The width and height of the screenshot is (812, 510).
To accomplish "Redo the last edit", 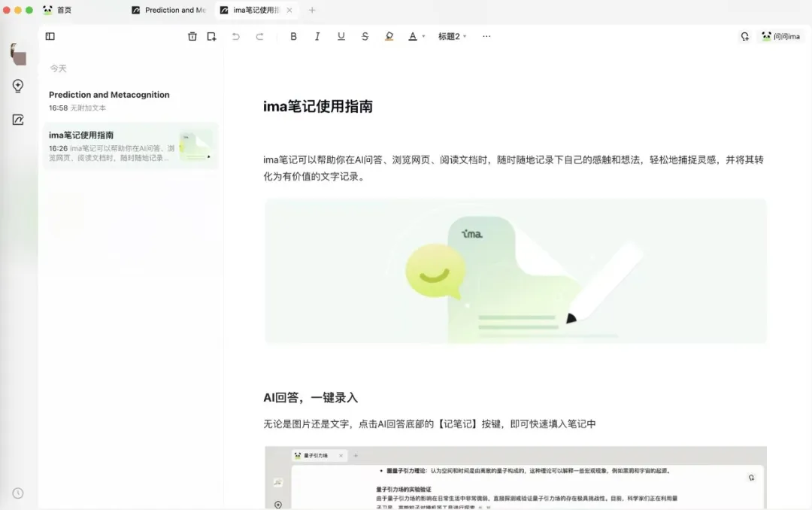I will 259,36.
